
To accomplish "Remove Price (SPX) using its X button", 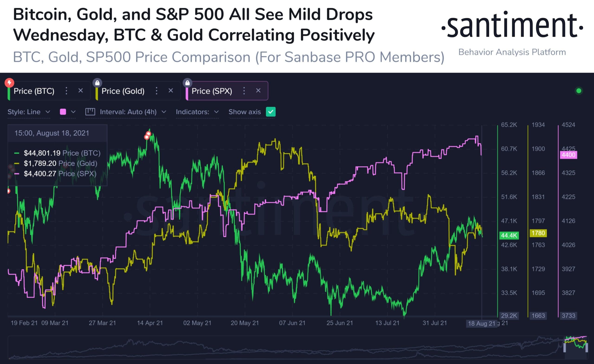I will pos(258,91).
